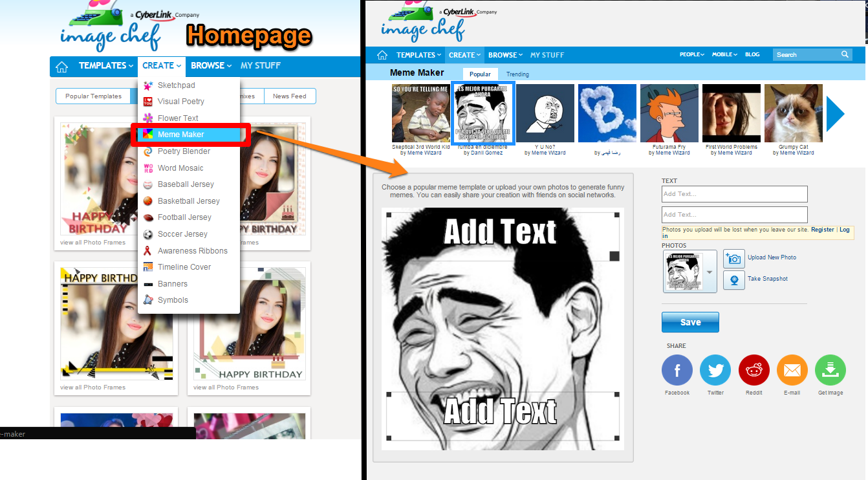Click the Upload New Photo camera icon

click(734, 258)
